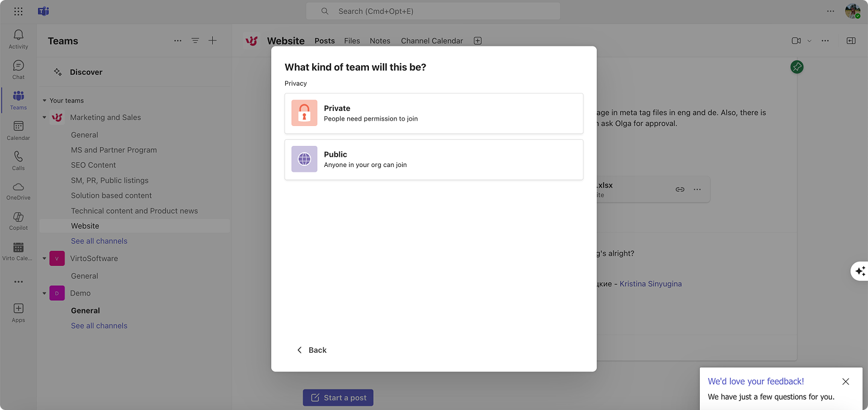Collapse the Your teams section
868x410 pixels.
44,101
